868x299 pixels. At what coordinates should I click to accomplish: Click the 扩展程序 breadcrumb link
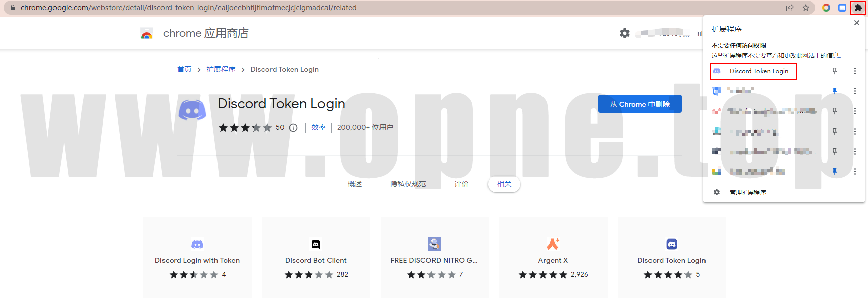(221, 69)
